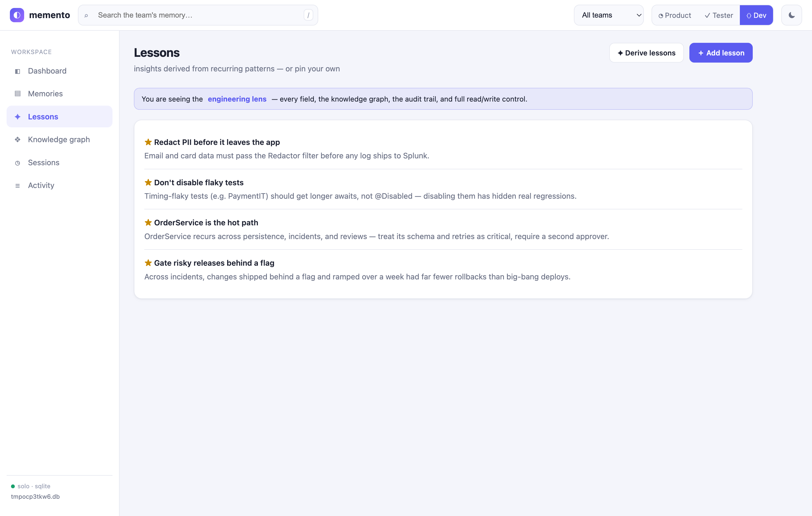Open Sessions page
This screenshot has height=516, width=812.
pyautogui.click(x=59, y=163)
